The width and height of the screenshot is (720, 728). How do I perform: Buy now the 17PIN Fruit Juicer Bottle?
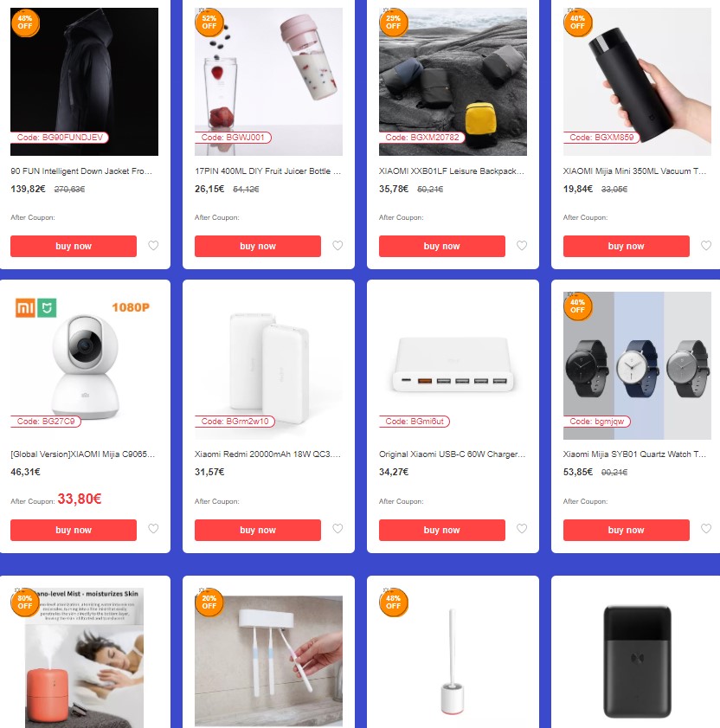tap(258, 246)
